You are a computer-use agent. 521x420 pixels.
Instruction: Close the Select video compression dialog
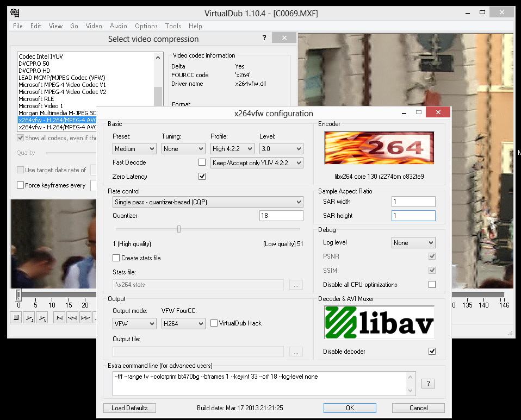tap(284, 38)
